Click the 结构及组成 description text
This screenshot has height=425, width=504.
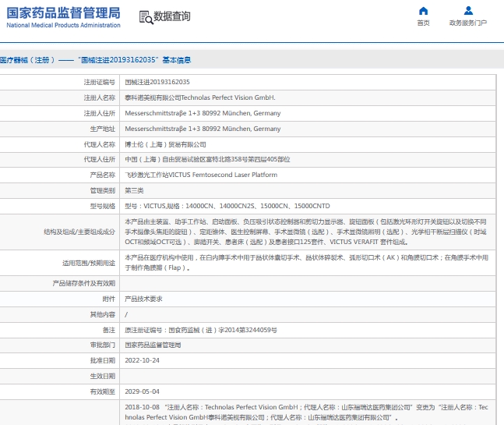tap(305, 232)
